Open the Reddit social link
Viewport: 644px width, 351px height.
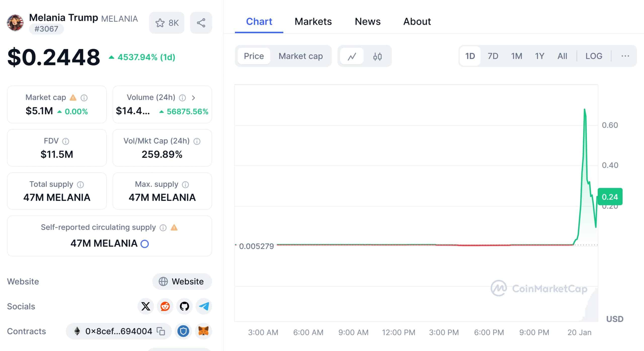pos(165,306)
